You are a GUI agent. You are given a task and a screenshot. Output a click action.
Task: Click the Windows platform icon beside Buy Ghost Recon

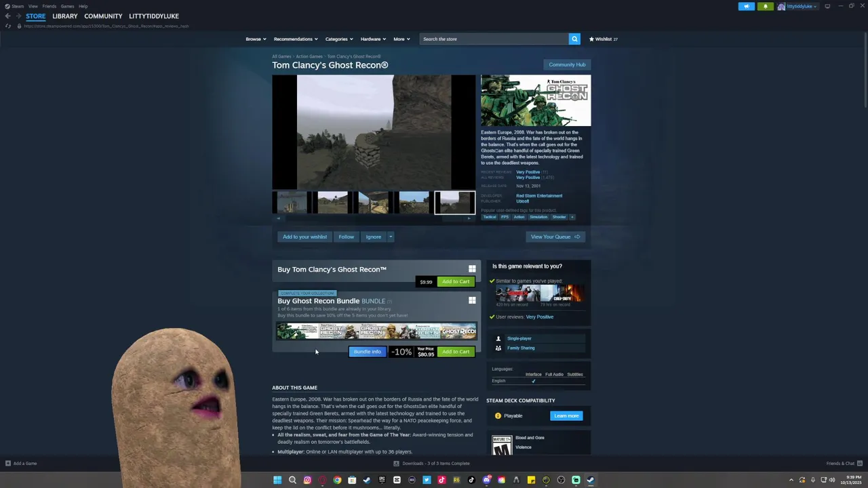tap(472, 269)
